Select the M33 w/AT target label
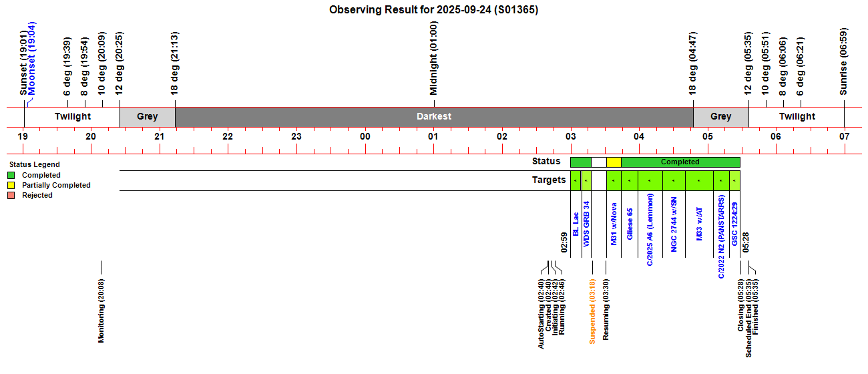 tap(699, 224)
